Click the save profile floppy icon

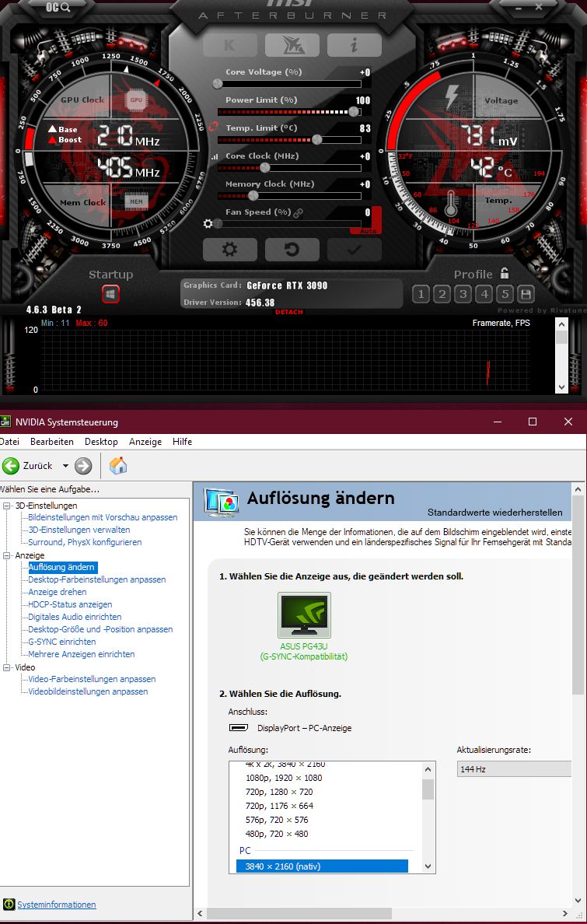[x=526, y=293]
